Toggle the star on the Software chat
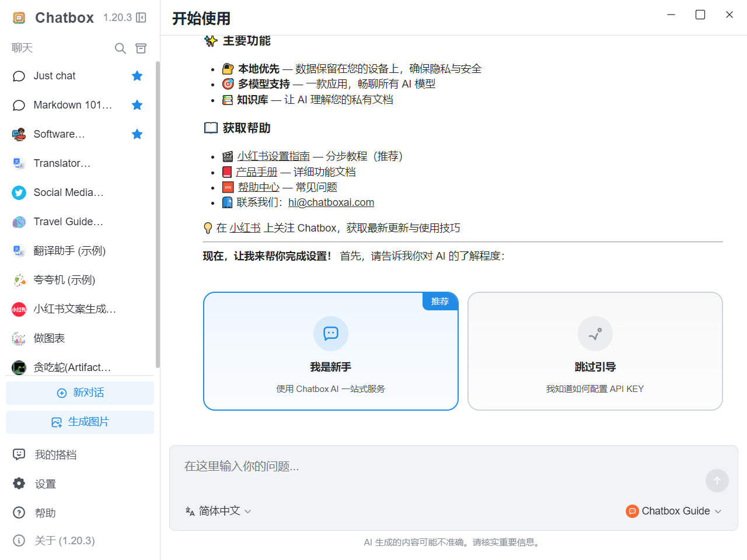 (137, 134)
